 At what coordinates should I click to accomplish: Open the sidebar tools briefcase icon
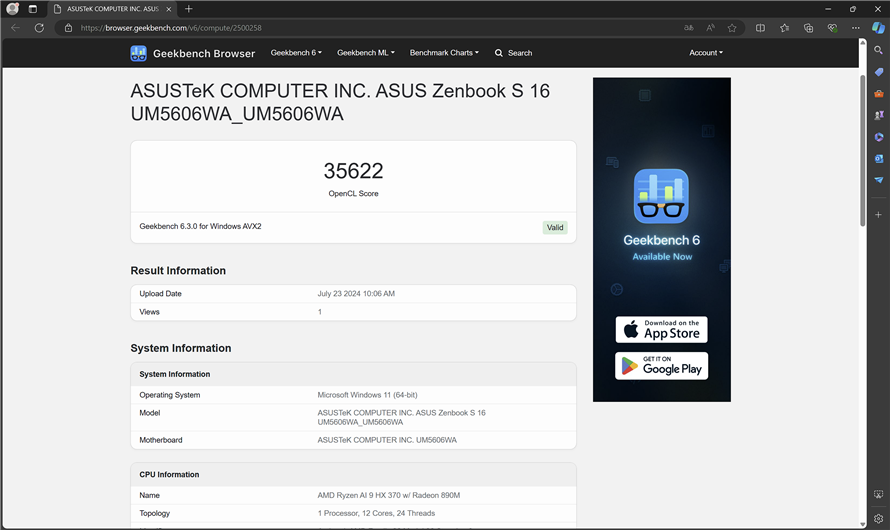(879, 94)
